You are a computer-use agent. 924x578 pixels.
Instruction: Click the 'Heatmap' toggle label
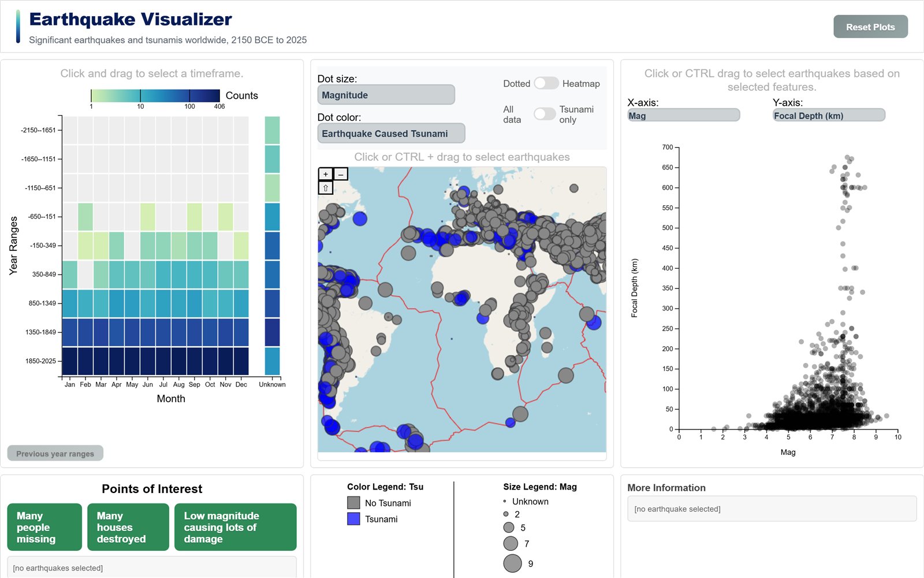click(581, 84)
